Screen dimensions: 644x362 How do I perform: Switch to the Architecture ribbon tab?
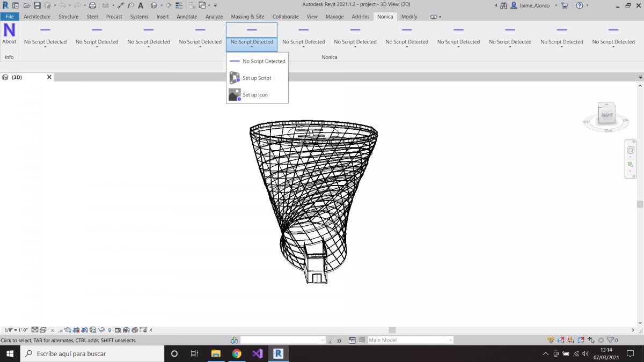(36, 17)
